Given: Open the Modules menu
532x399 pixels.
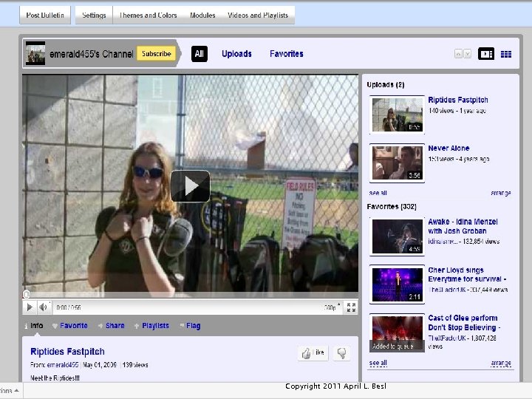Looking at the screenshot, I should click(202, 16).
